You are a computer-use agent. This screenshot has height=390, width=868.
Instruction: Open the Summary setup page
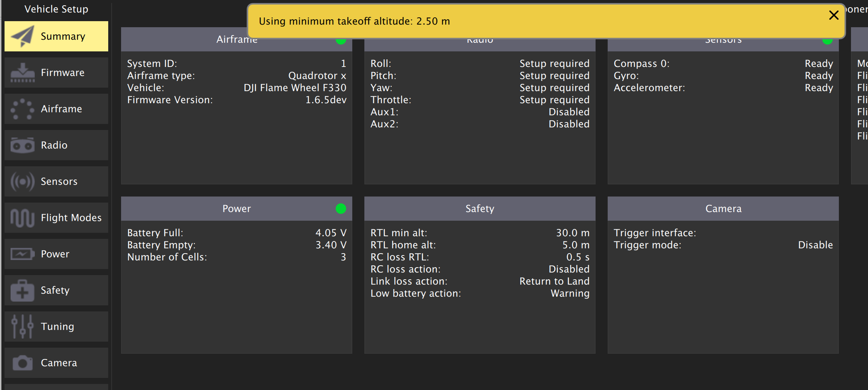pyautogui.click(x=56, y=36)
